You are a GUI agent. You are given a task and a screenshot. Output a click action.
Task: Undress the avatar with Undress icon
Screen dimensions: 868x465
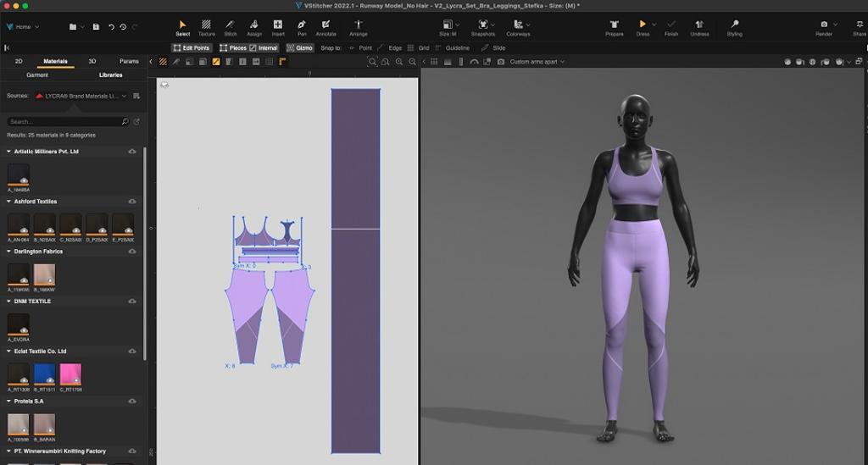tap(699, 27)
